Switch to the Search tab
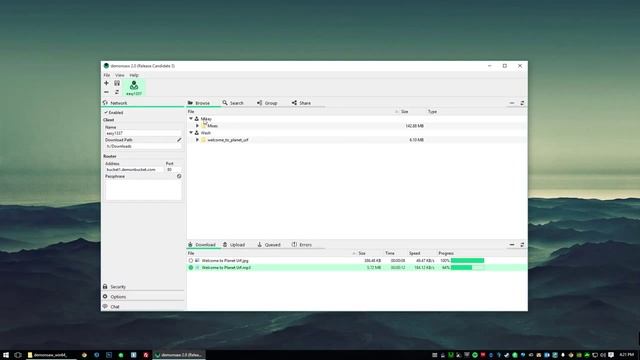This screenshot has height=360, width=640. pyautogui.click(x=233, y=103)
